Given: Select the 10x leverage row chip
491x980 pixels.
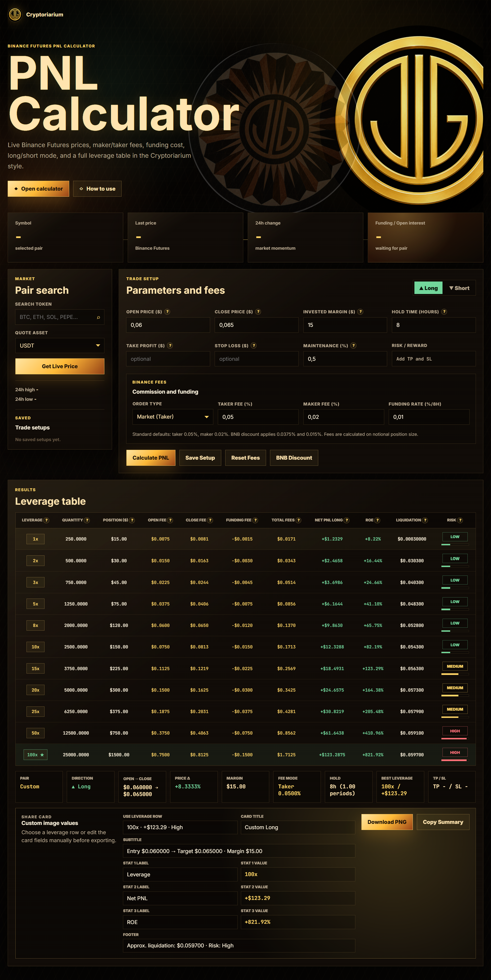Looking at the screenshot, I should pyautogui.click(x=35, y=647).
